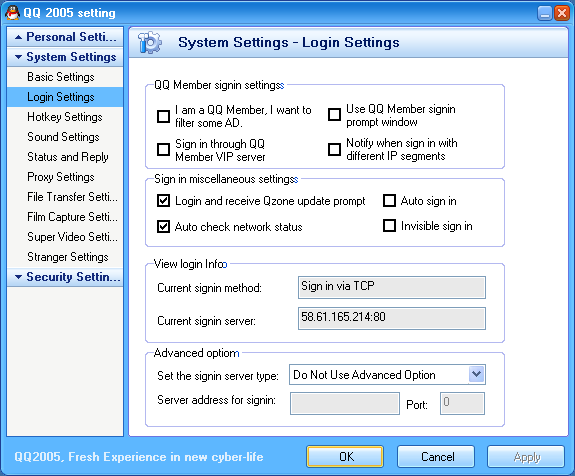Enable 'I am a QQ Member' AD filter checkbox
Screen dimensions: 575x476
tap(163, 116)
